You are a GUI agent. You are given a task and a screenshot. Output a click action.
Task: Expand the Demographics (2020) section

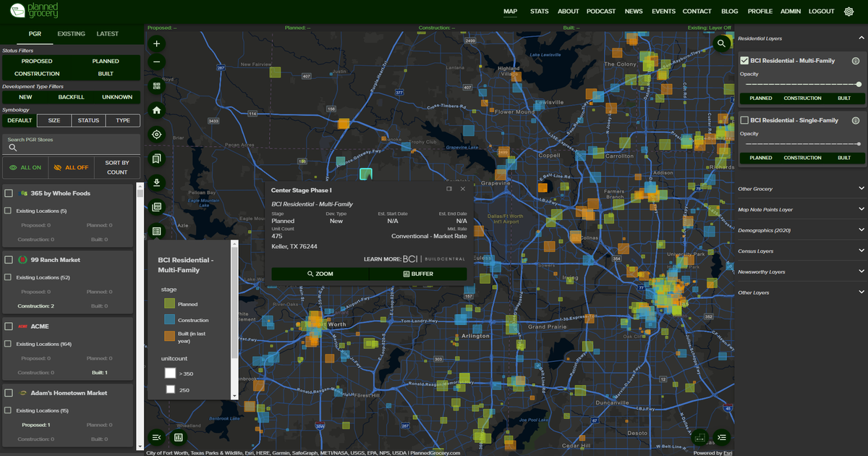pos(801,230)
